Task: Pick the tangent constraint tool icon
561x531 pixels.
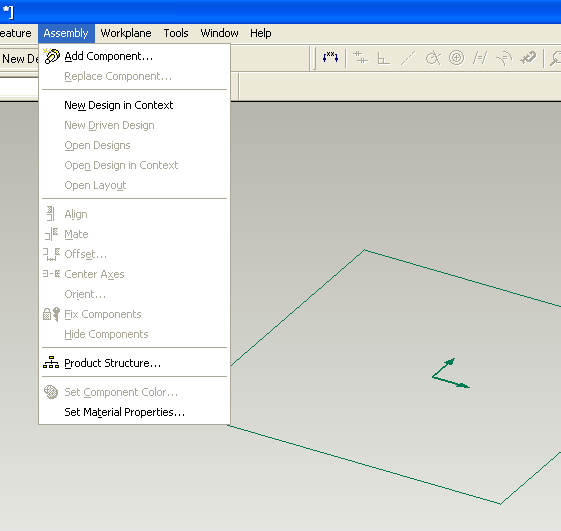Action: pyautogui.click(x=433, y=58)
